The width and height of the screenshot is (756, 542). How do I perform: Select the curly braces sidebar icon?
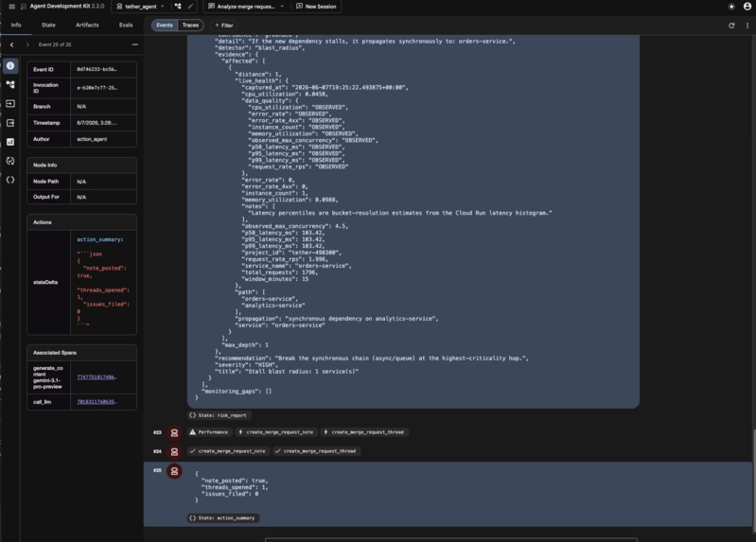[x=10, y=180]
